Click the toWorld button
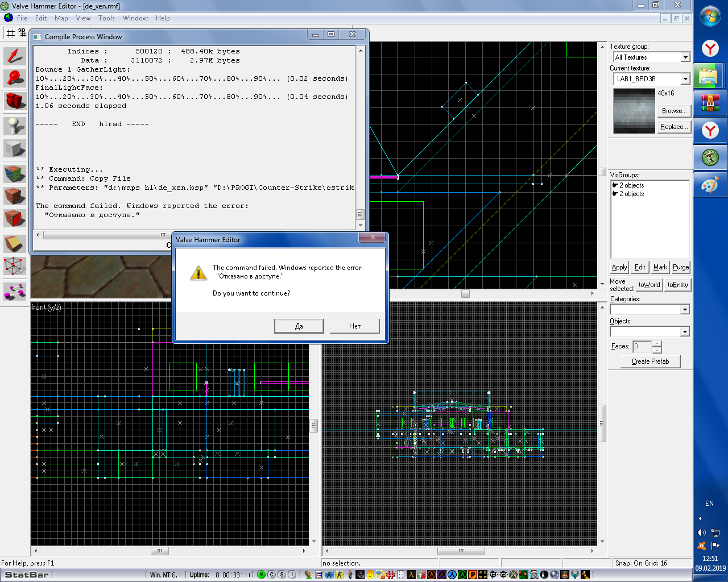 [x=649, y=285]
